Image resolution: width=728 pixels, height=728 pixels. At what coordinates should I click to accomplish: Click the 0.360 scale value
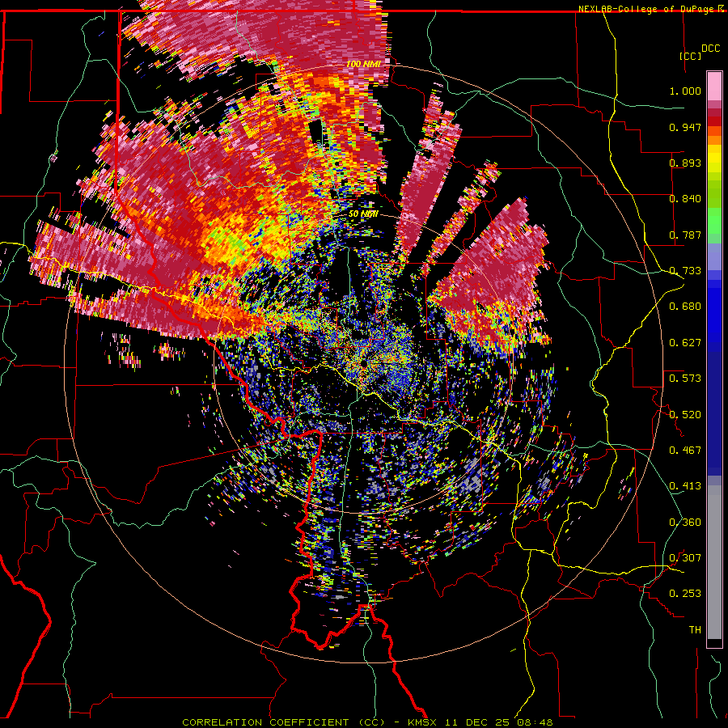point(685,523)
